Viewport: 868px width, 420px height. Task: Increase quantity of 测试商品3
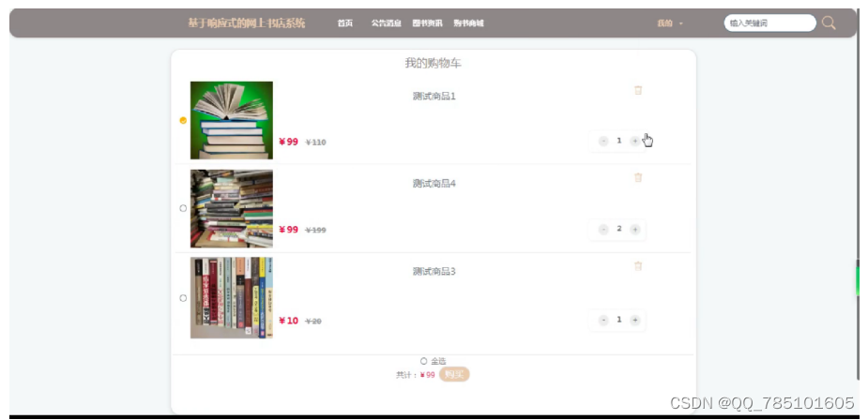pos(635,320)
